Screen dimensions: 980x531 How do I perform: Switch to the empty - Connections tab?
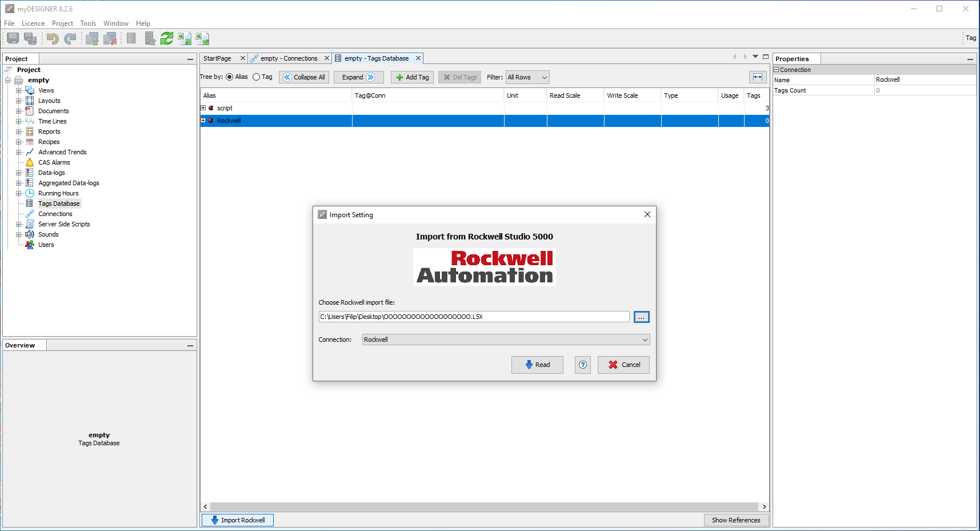tap(289, 58)
